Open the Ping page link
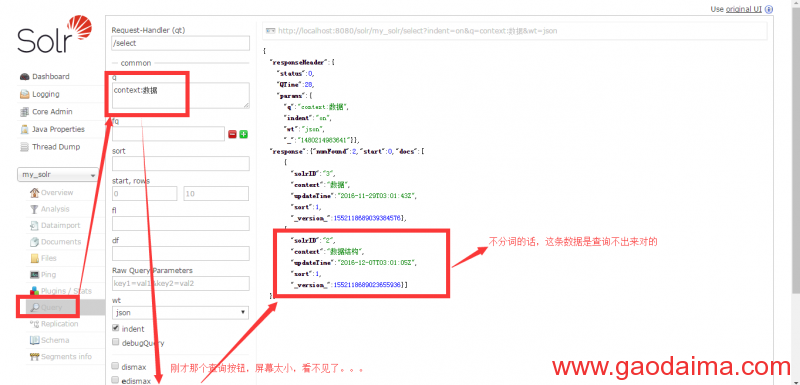This screenshot has width=800, height=385. click(48, 275)
